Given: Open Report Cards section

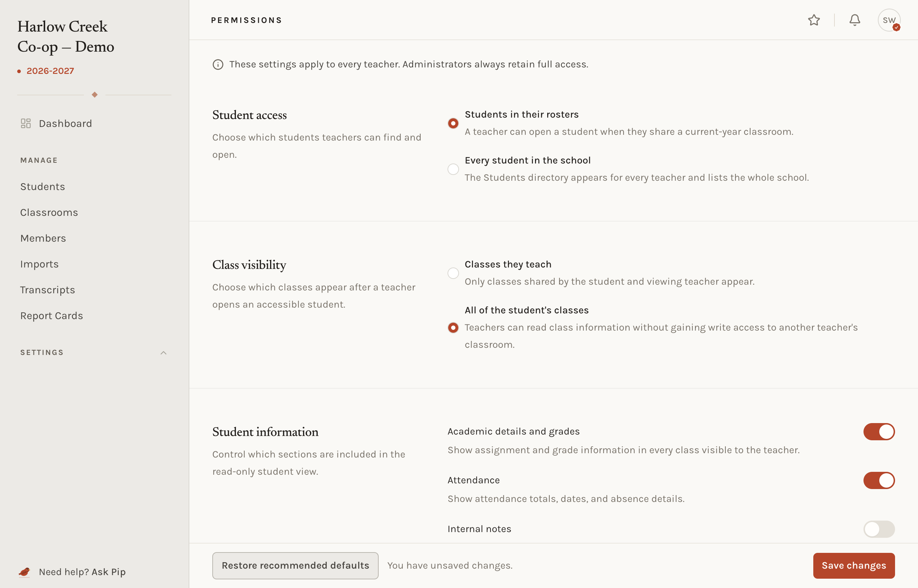Looking at the screenshot, I should 52,316.
